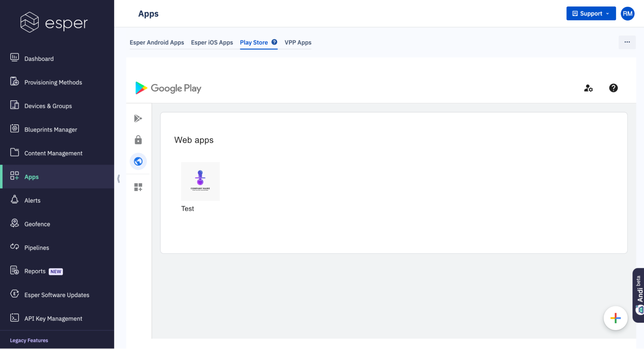The image size is (644, 349).
Task: Collapse the sidebar with the chevron handle
Action: (x=119, y=179)
